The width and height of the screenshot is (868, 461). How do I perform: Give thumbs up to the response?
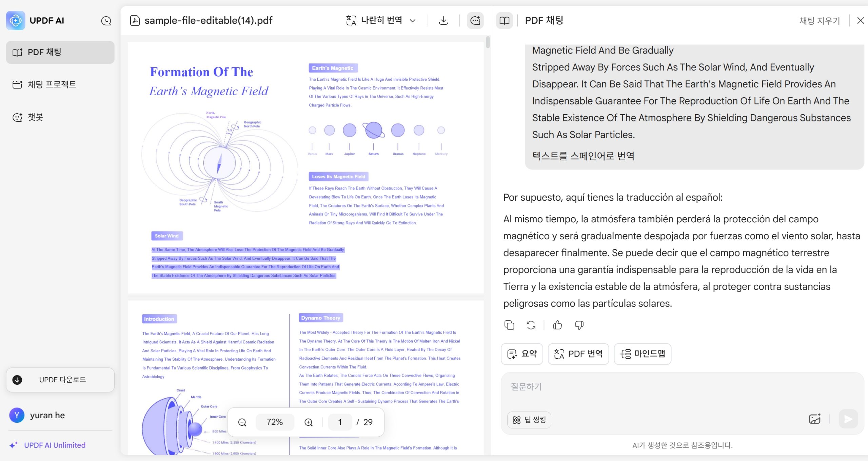pyautogui.click(x=557, y=325)
